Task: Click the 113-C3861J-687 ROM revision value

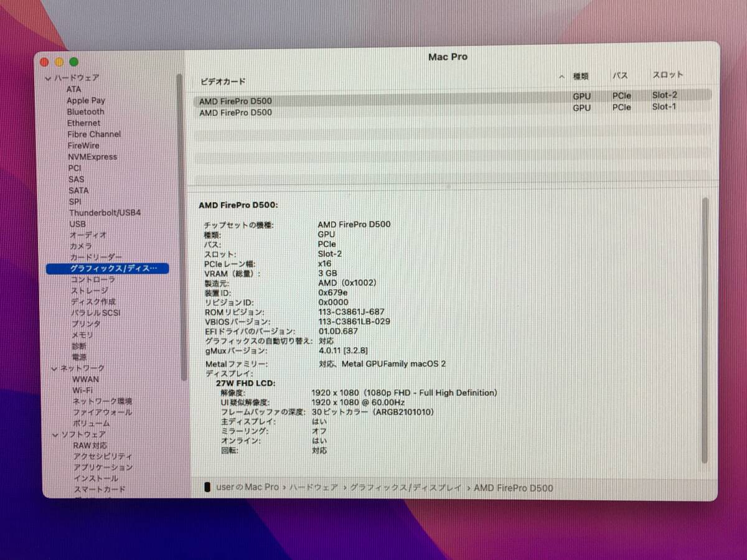Action: [351, 312]
